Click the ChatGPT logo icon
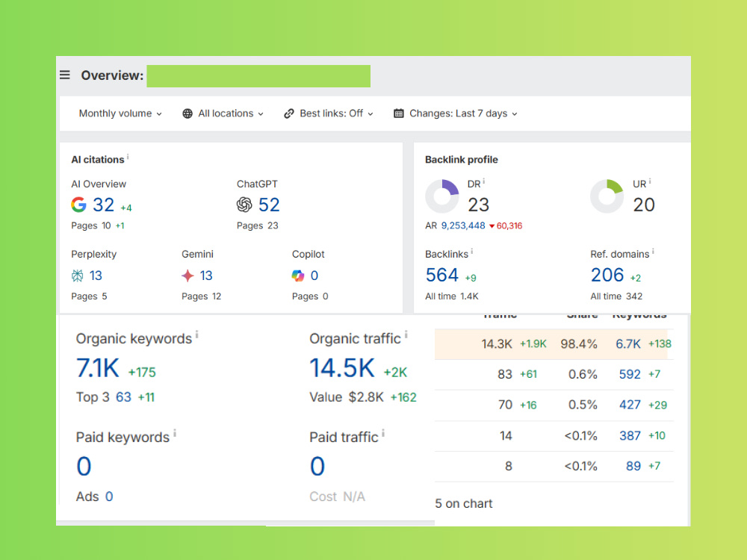This screenshot has width=747, height=560. (244, 205)
